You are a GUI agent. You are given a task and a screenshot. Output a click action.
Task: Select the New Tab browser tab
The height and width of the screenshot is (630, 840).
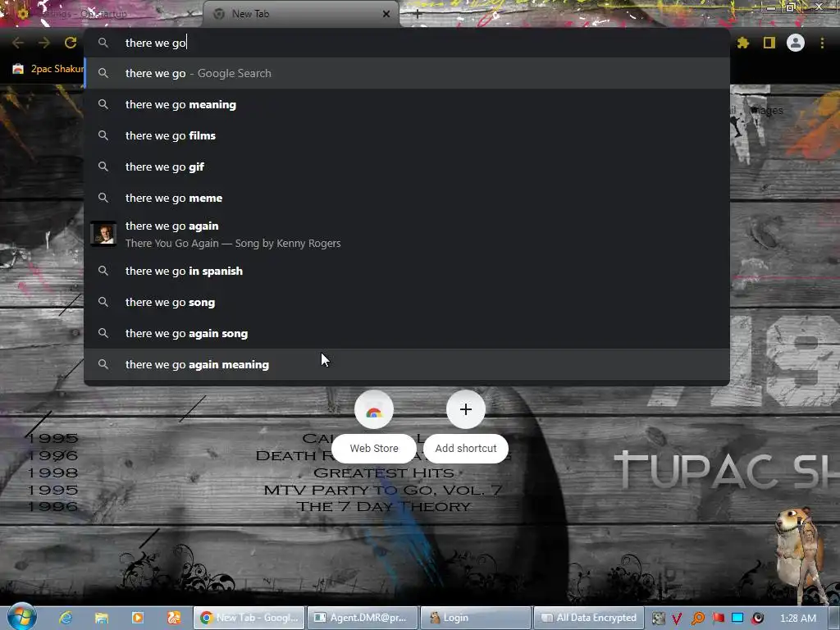click(300, 14)
